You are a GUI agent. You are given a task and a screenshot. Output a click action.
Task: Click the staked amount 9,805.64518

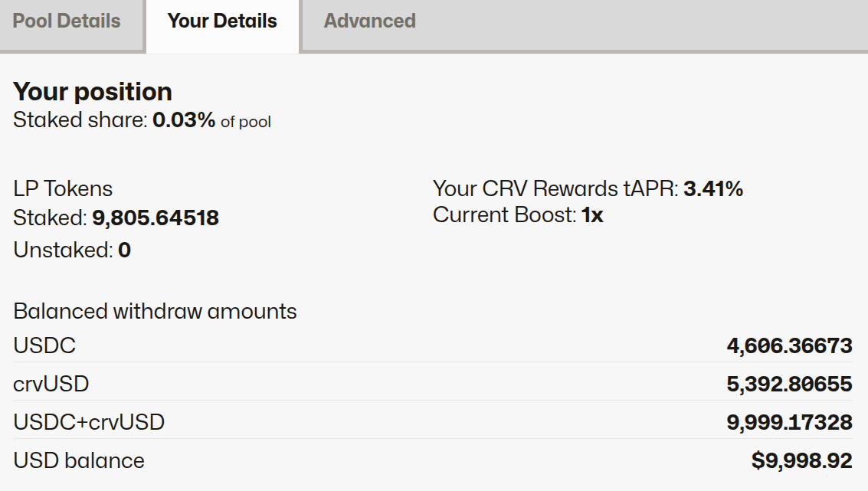(156, 218)
